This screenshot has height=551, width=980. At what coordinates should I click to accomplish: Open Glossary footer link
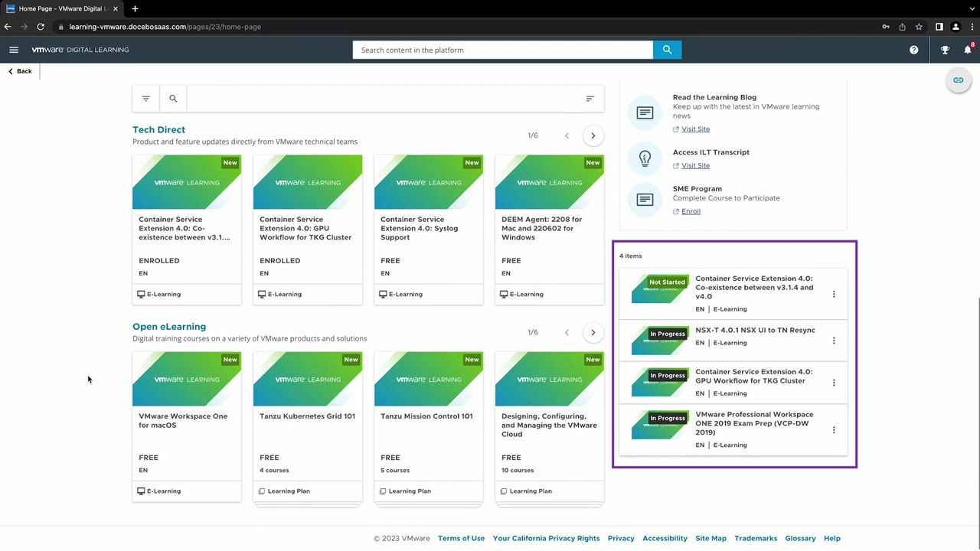[800, 538]
